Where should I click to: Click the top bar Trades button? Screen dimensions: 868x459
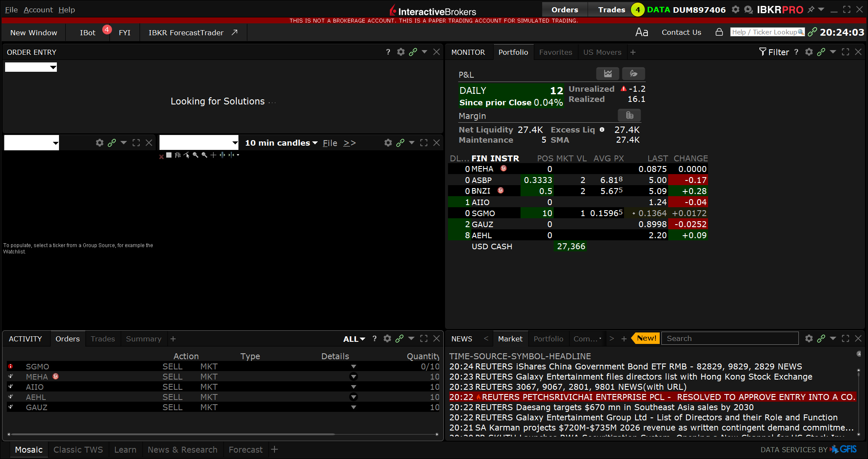click(x=611, y=9)
